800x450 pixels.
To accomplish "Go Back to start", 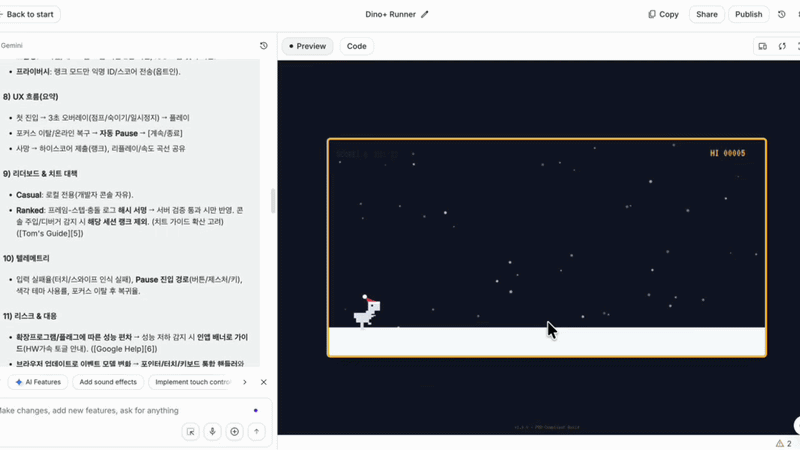I will [x=28, y=14].
